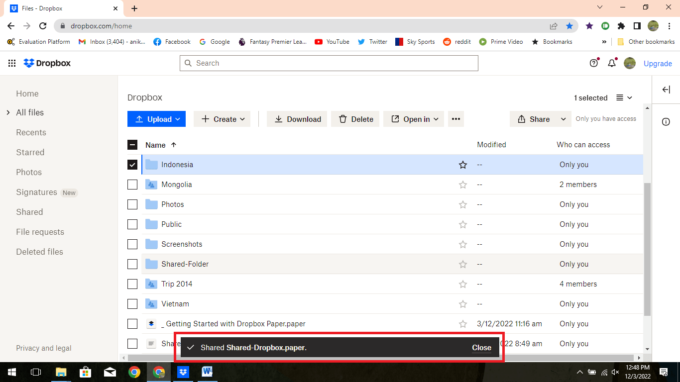Star the Mongolia folder
680x382 pixels.
463,185
